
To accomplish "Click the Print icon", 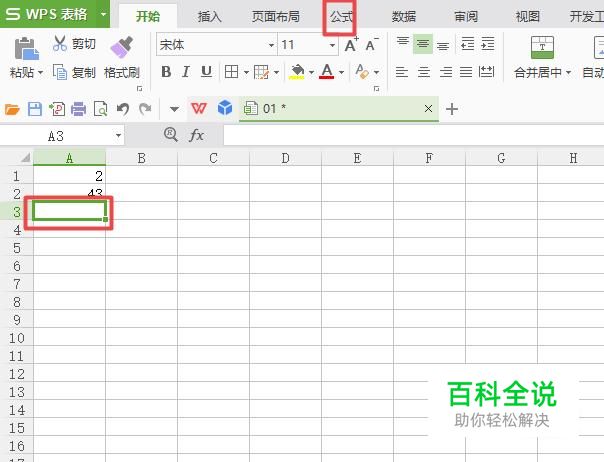I will click(x=79, y=109).
